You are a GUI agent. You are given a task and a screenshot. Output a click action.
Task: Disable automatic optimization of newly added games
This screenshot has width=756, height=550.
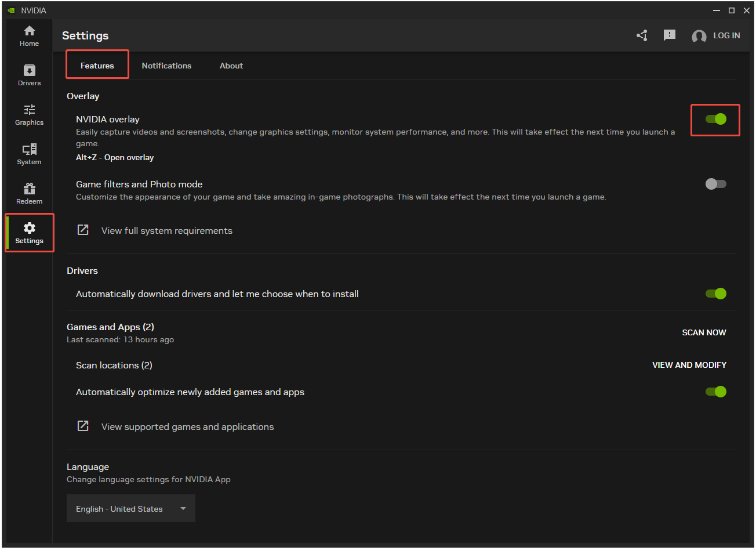point(715,392)
